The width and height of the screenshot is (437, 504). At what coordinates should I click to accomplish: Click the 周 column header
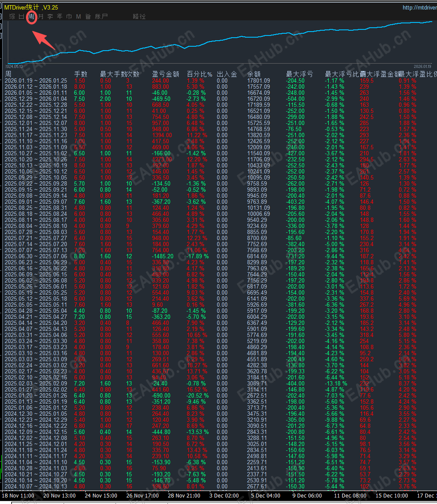point(8,74)
